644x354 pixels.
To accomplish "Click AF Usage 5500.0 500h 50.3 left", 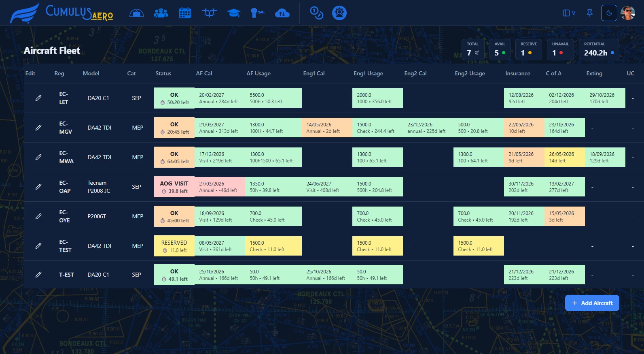I will (x=273, y=98).
